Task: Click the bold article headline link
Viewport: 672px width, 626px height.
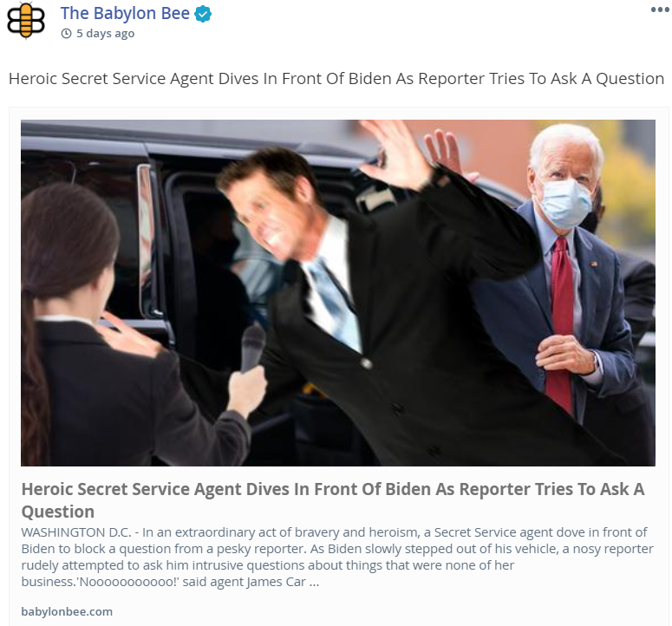Action: click(333, 500)
